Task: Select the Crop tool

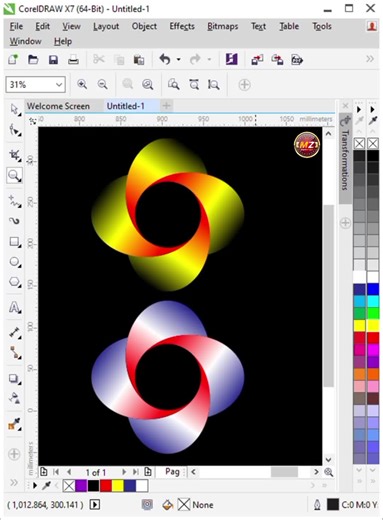Action: coord(14,155)
